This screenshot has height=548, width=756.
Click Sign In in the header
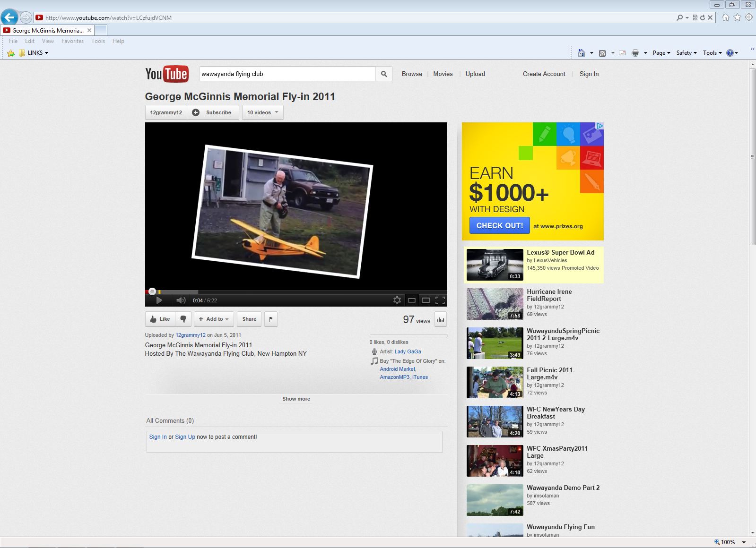click(x=589, y=74)
